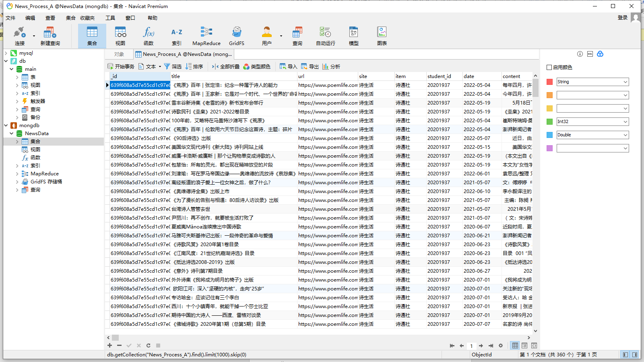Jump to the first page of records
This screenshot has height=362, width=644.
pyautogui.click(x=452, y=346)
